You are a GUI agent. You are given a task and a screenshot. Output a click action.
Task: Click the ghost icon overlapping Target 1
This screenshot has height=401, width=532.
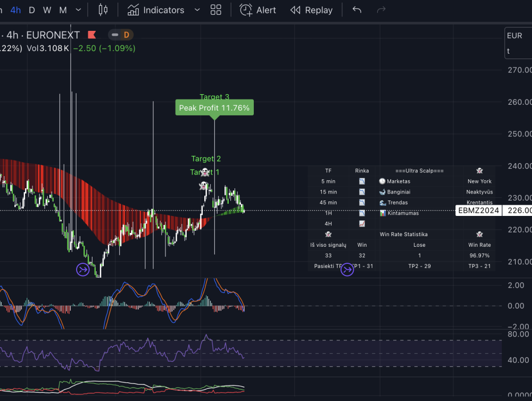click(205, 172)
